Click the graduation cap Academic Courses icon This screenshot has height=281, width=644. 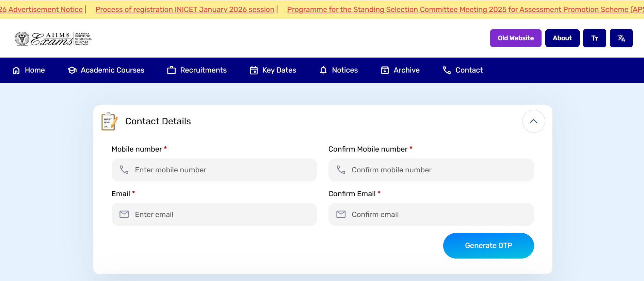pyautogui.click(x=72, y=70)
